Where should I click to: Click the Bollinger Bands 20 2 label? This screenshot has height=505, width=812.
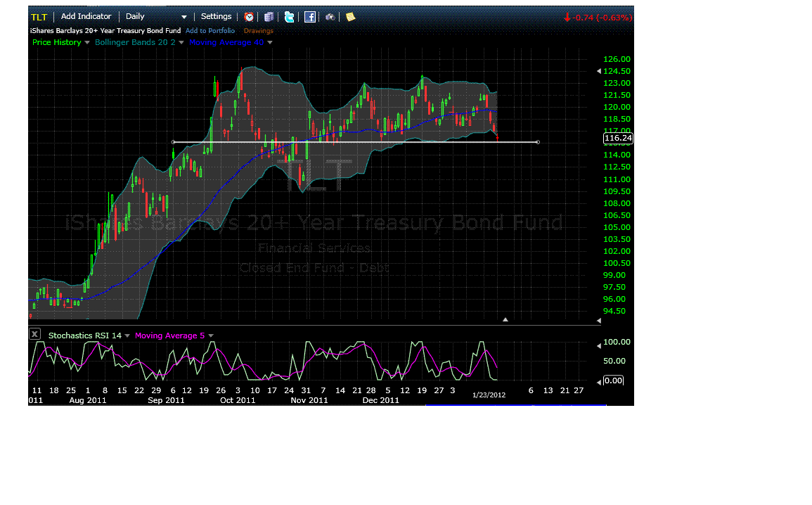click(135, 42)
